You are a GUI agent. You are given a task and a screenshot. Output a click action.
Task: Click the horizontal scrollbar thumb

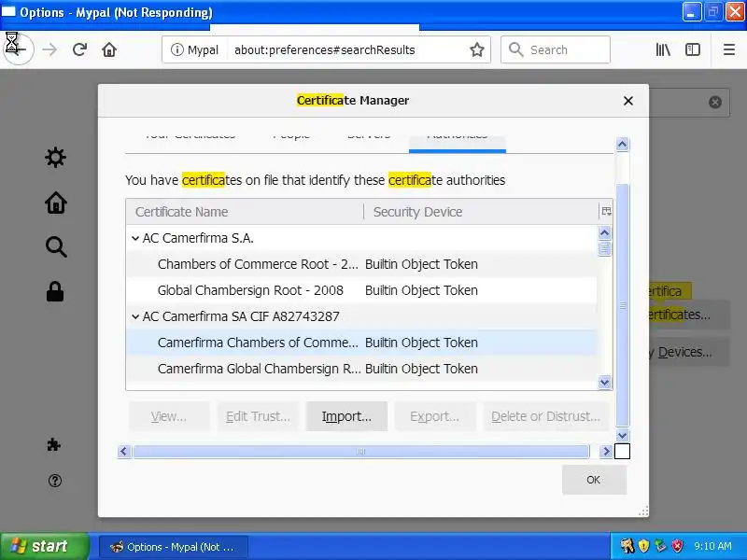point(361,451)
